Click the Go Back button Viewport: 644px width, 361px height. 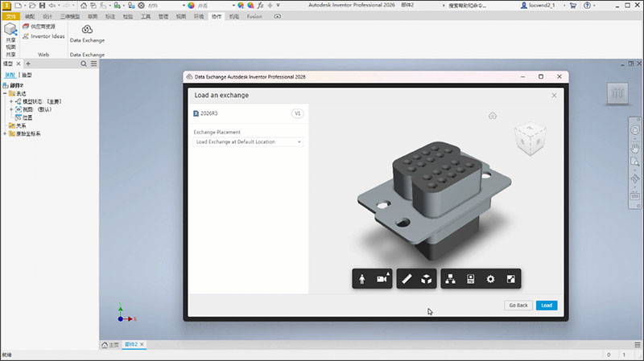coord(518,306)
